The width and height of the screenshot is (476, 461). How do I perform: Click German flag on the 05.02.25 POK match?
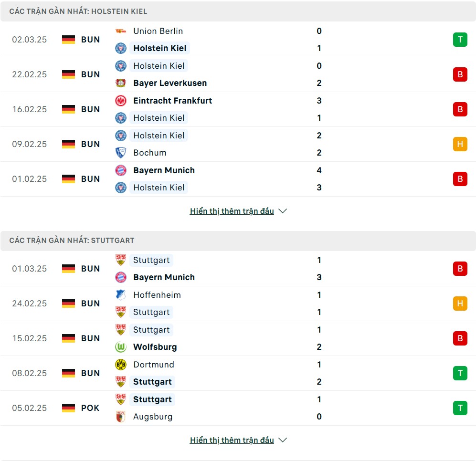[x=69, y=408]
